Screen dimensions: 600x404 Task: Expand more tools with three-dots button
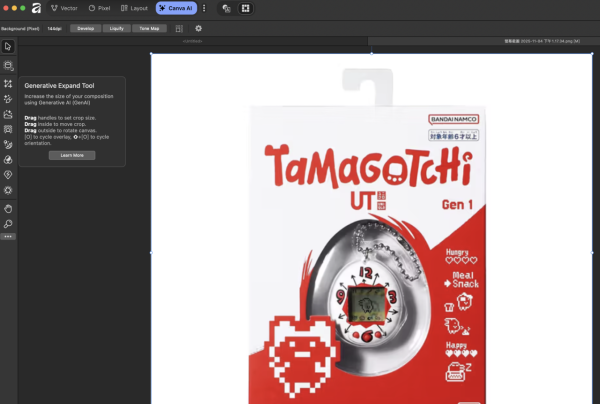coord(8,237)
